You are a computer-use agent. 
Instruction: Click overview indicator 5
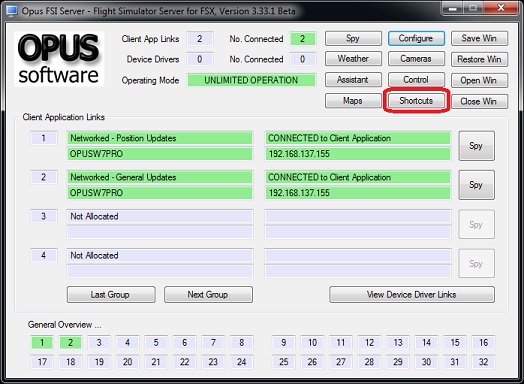(x=156, y=343)
